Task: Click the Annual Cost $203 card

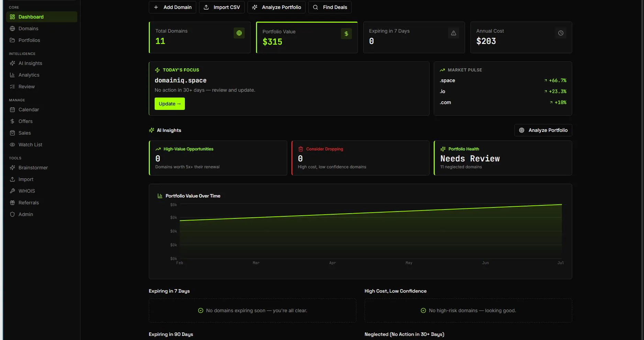Action: (x=521, y=37)
